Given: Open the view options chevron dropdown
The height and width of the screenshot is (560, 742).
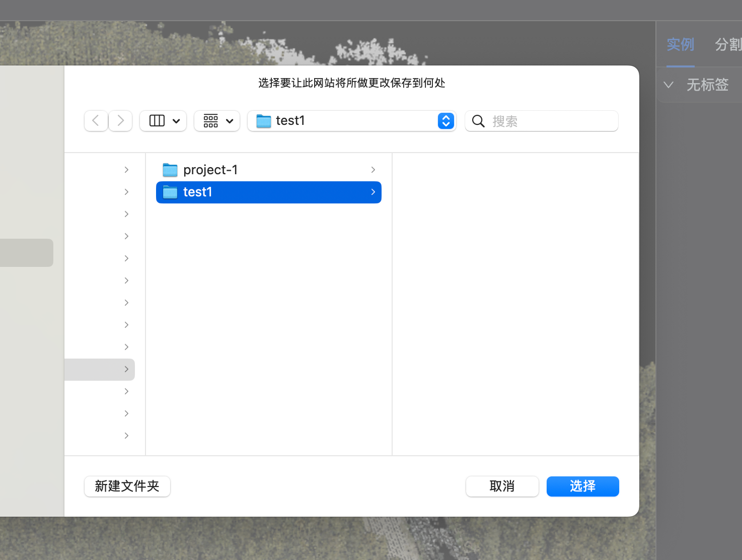Looking at the screenshot, I should [176, 121].
